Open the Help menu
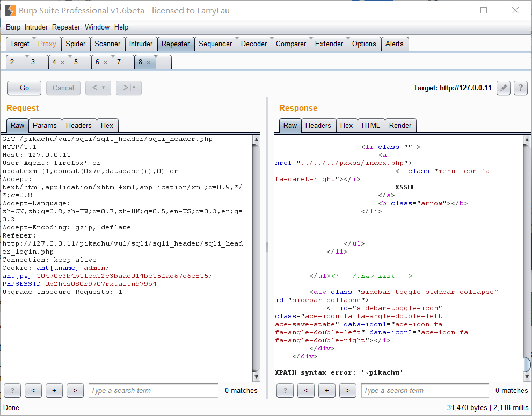Viewport: 532px width, 416px height. pyautogui.click(x=121, y=27)
